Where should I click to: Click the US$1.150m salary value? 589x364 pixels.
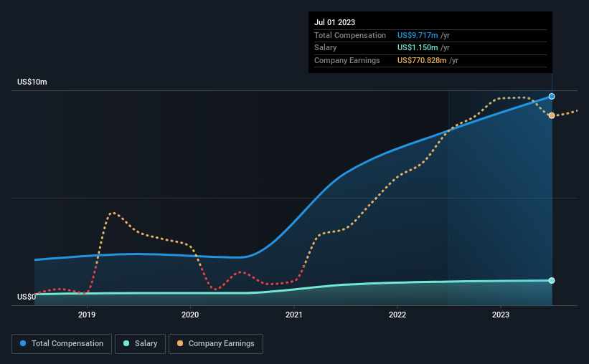click(x=418, y=48)
